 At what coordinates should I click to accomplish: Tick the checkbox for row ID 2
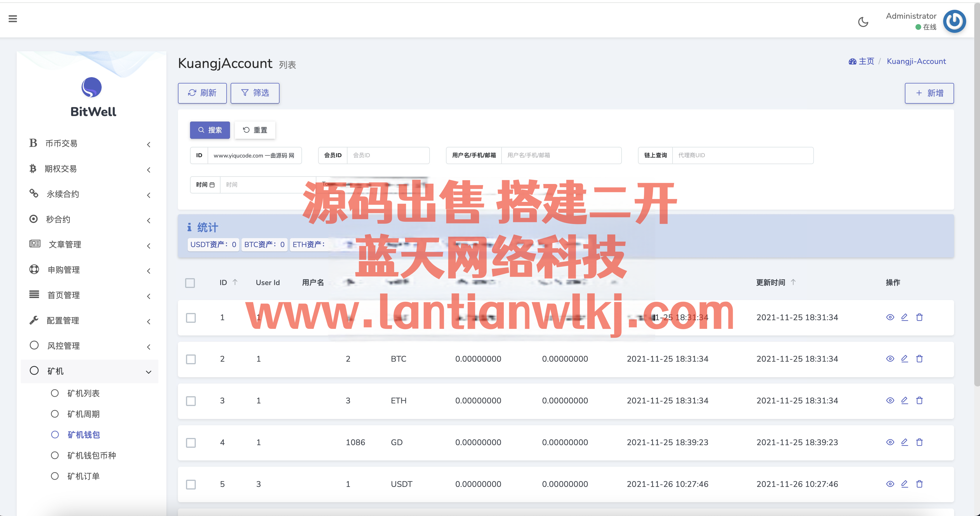(x=191, y=359)
